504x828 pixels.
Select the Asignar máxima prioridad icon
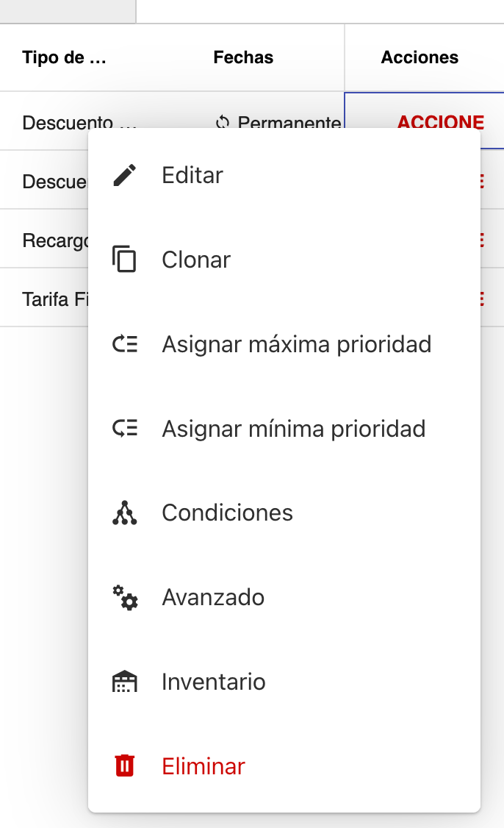pyautogui.click(x=126, y=343)
